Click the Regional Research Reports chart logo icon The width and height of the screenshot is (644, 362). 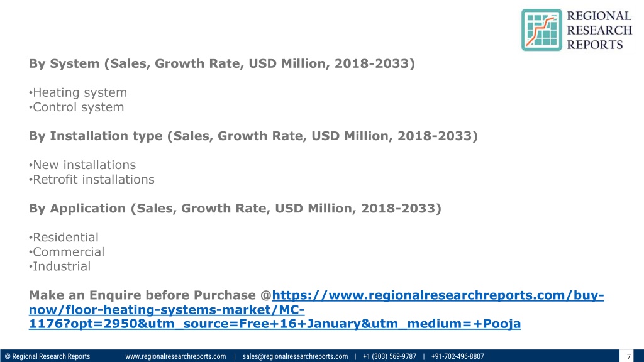(x=541, y=30)
